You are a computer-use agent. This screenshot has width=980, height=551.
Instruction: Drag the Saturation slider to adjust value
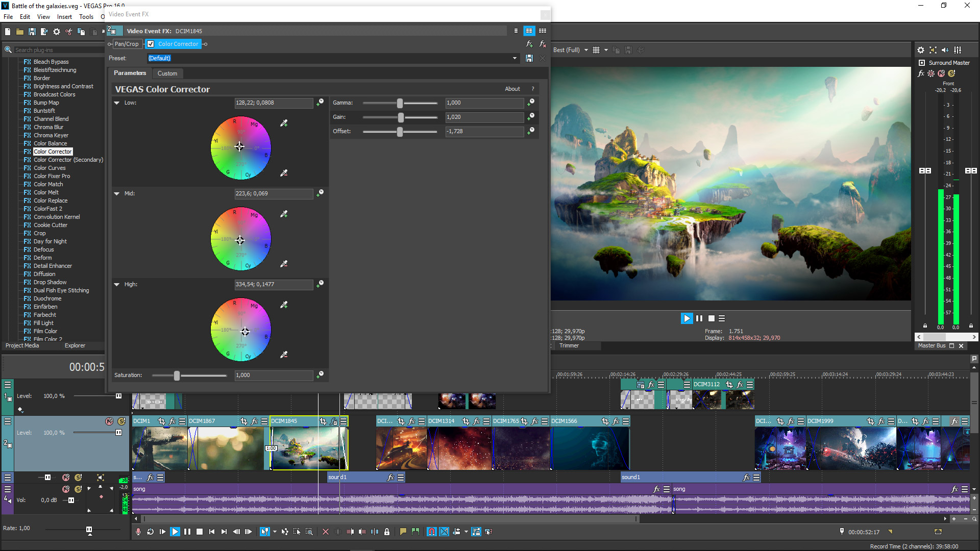point(177,375)
